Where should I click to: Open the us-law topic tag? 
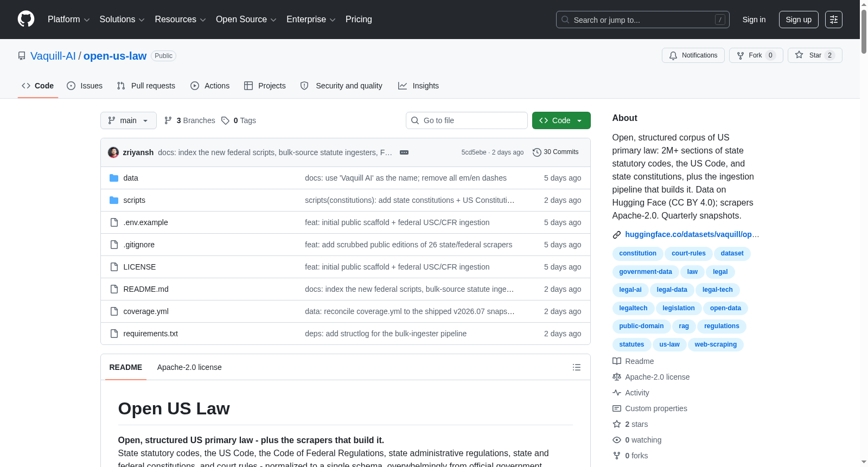[669, 344]
